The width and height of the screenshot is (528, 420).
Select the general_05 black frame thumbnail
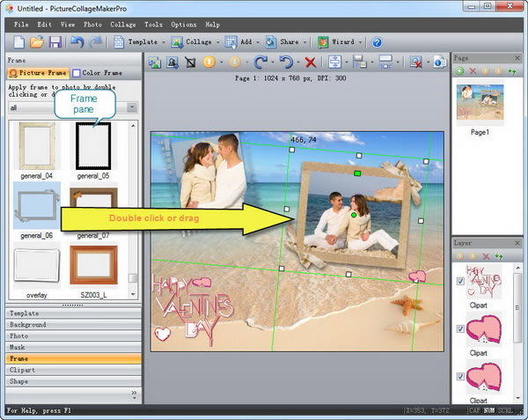point(93,146)
